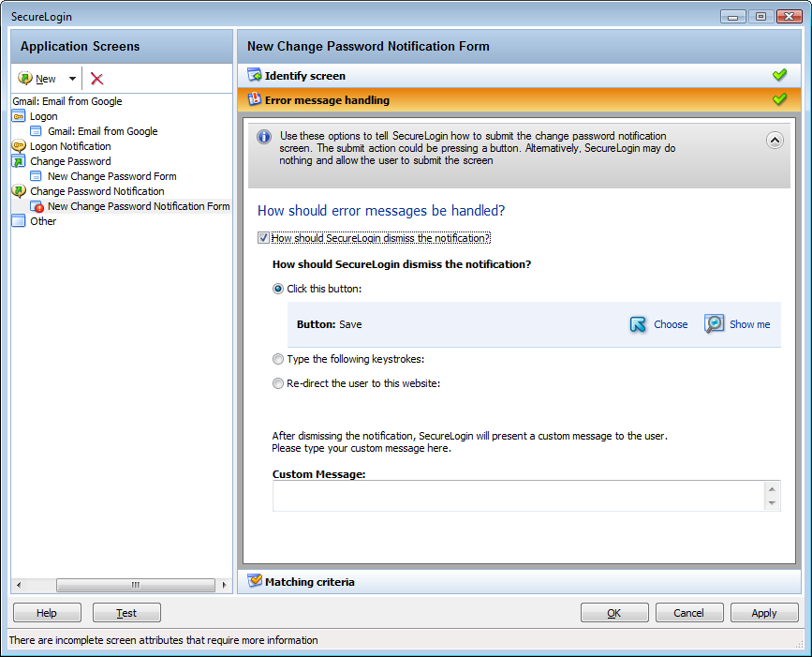Click inside the Custom Message text box
The height and width of the screenshot is (657, 812).
(518, 496)
